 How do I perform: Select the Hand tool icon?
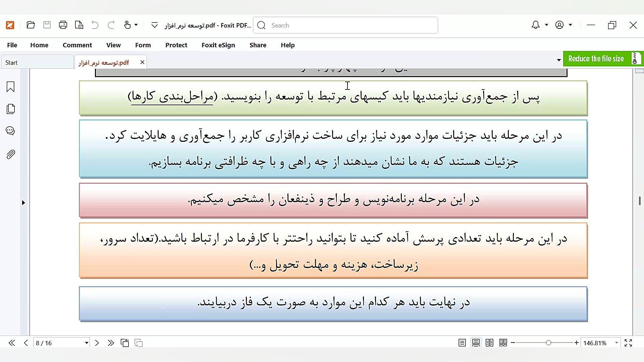pyautogui.click(x=127, y=25)
